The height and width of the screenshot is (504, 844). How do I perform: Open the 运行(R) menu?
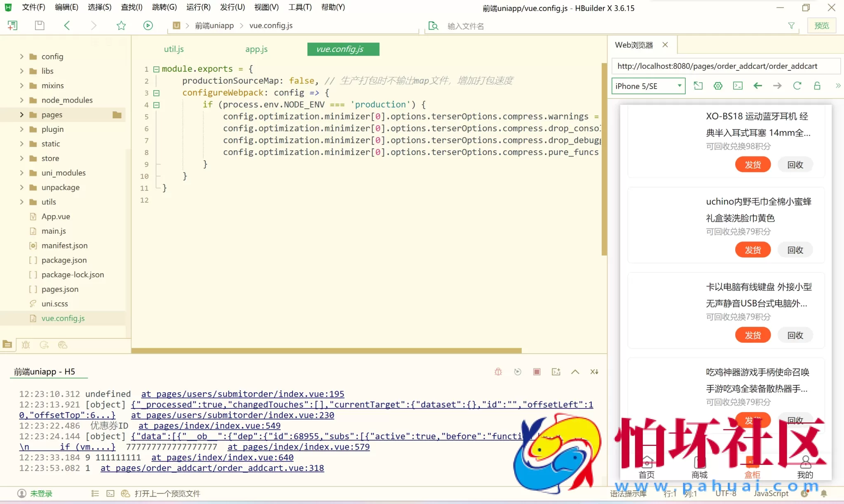coord(198,7)
